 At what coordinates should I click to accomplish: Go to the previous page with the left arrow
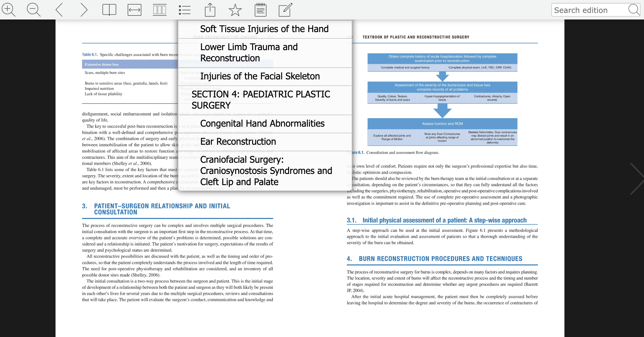(59, 10)
